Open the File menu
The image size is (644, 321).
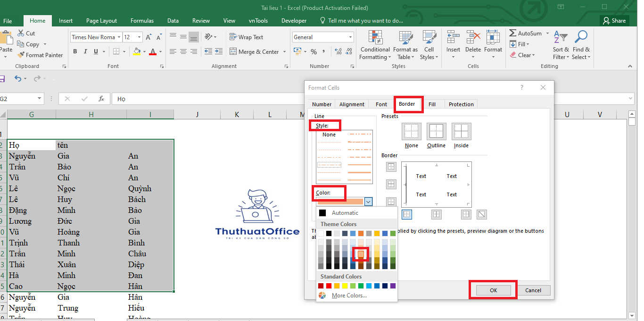tap(8, 21)
